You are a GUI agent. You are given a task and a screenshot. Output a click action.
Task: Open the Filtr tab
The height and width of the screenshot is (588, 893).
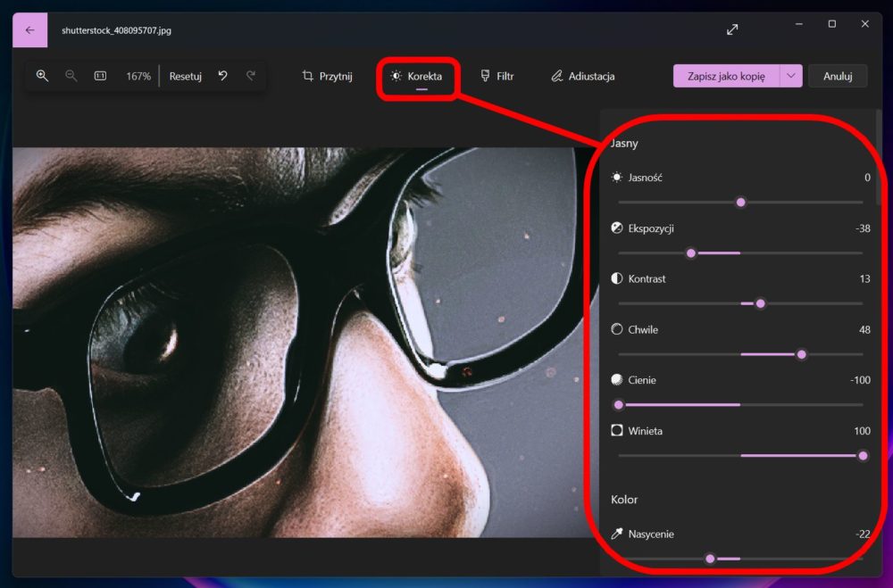pyautogui.click(x=497, y=76)
